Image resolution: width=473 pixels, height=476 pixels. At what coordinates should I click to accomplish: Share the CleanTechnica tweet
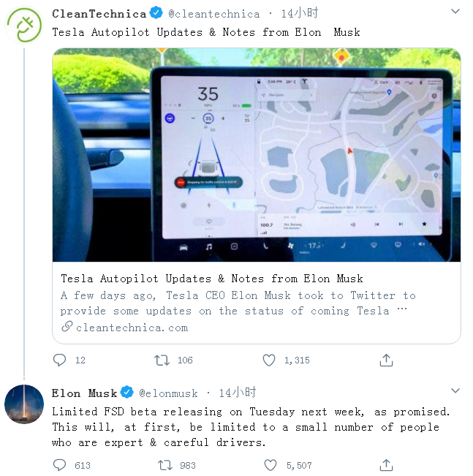[387, 360]
